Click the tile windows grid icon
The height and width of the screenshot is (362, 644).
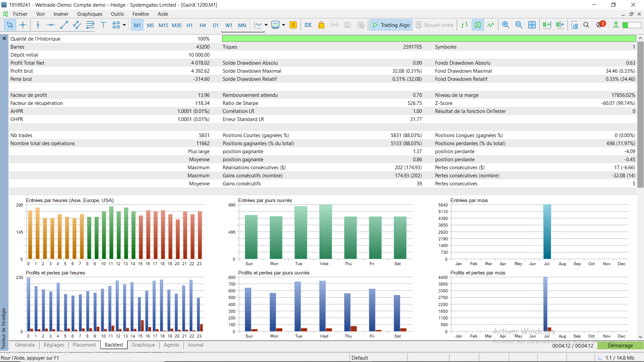pos(532,25)
